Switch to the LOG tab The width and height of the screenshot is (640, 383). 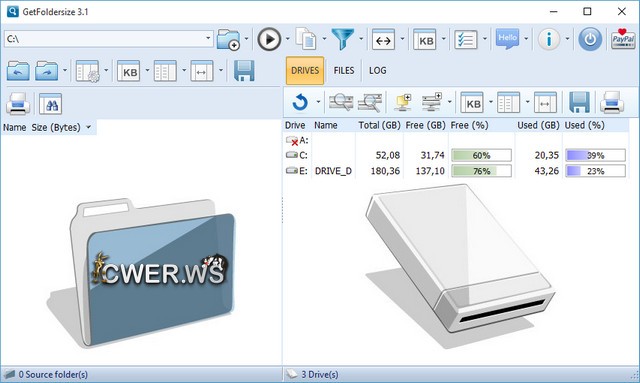click(x=378, y=71)
